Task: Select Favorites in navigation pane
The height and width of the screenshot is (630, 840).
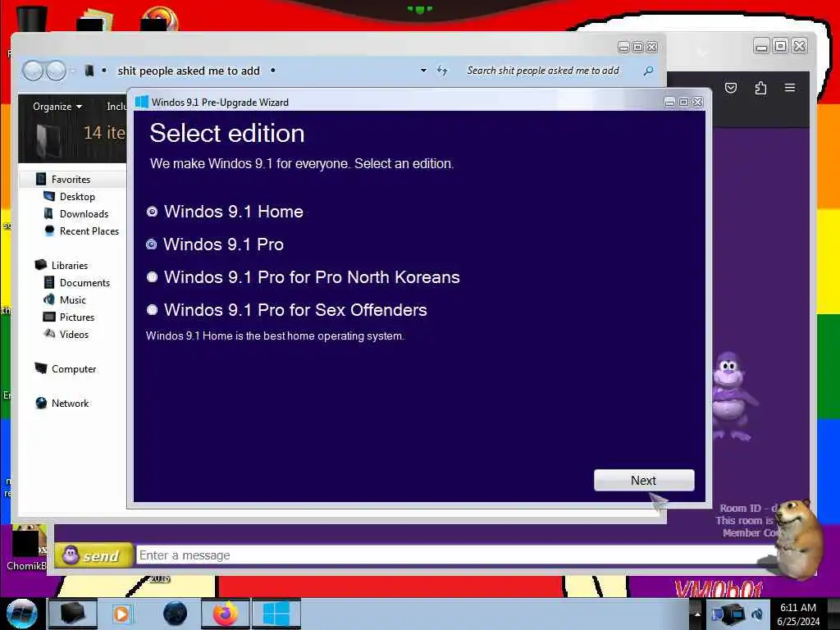Action: (x=71, y=180)
